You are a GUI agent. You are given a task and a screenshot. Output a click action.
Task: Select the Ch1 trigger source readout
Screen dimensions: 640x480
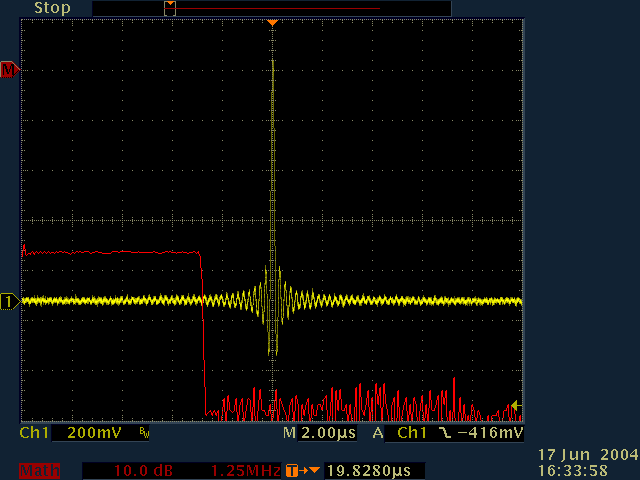411,434
